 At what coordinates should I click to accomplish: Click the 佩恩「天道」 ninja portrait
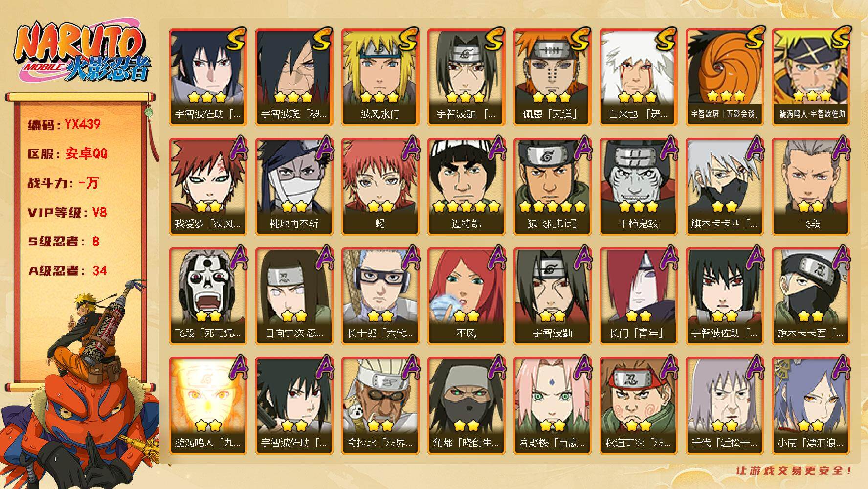click(552, 77)
